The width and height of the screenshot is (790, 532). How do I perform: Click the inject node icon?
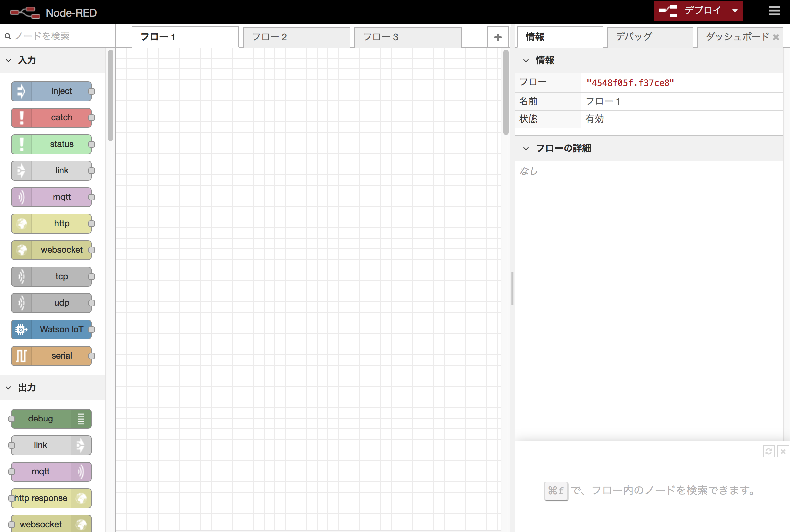tap(22, 91)
